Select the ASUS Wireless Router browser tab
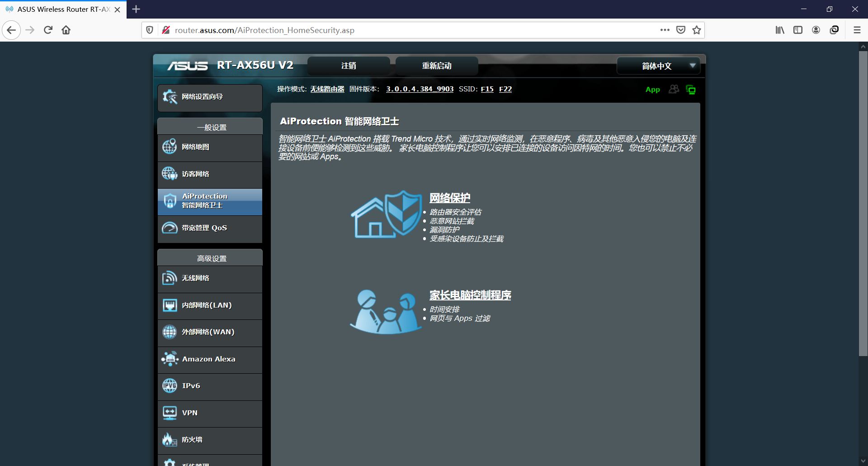The image size is (868, 466). 63,9
